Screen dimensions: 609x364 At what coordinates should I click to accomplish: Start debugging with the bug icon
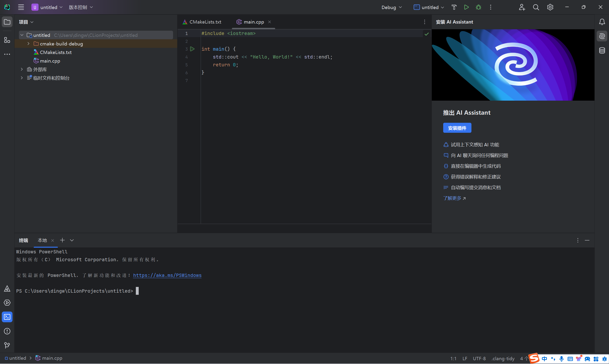(x=478, y=7)
